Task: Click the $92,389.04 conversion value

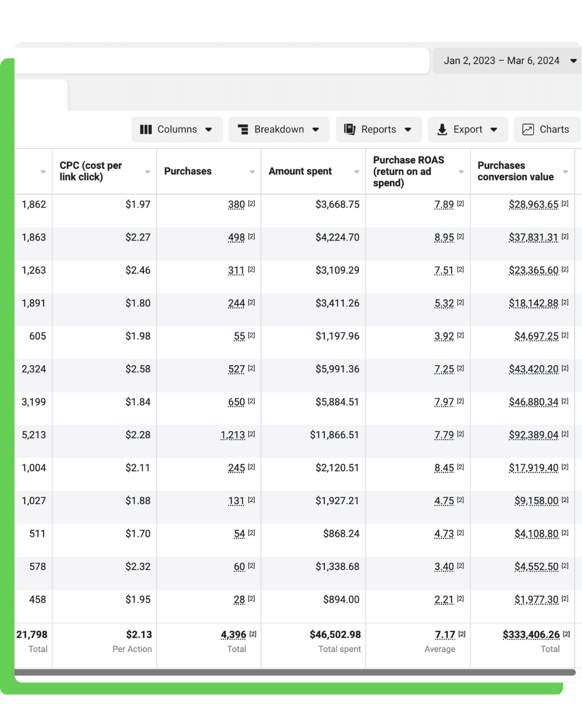Action: 533,435
